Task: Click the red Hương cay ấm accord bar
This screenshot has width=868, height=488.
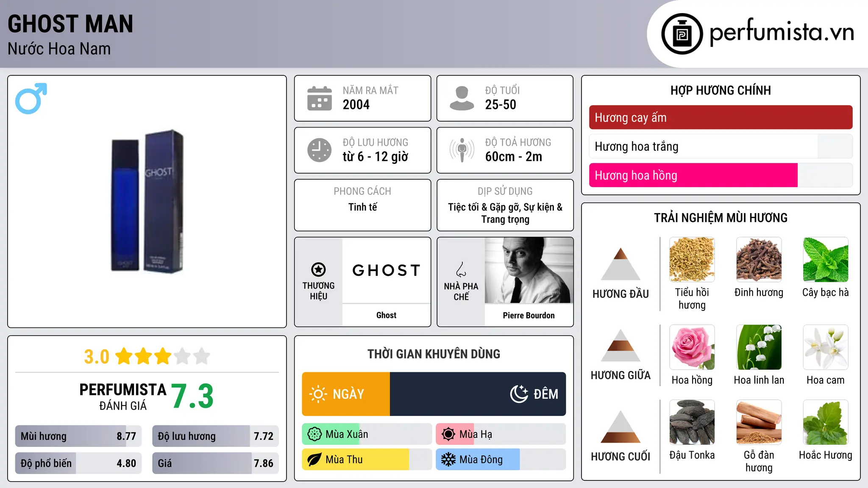Action: pyautogui.click(x=721, y=117)
